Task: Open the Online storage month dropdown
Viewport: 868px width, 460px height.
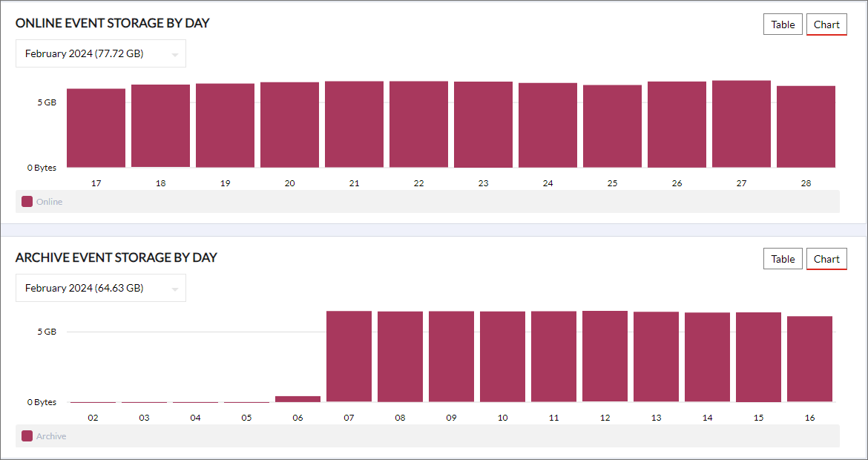Action: (x=100, y=53)
